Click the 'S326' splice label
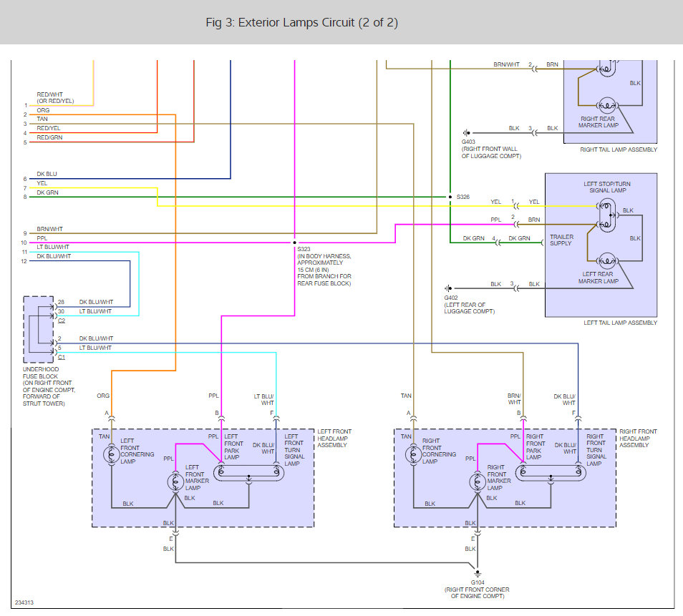Screen dimensions: 683x616 (463, 197)
